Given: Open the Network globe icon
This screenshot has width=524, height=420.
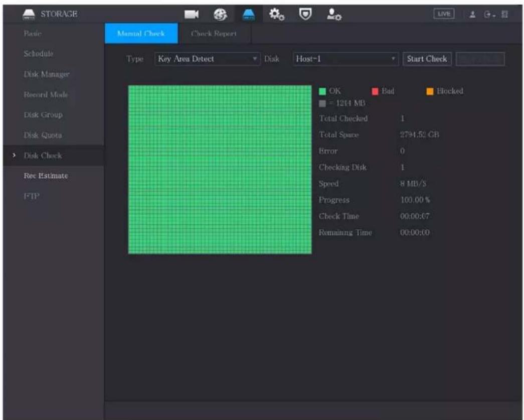Looking at the screenshot, I should click(220, 15).
